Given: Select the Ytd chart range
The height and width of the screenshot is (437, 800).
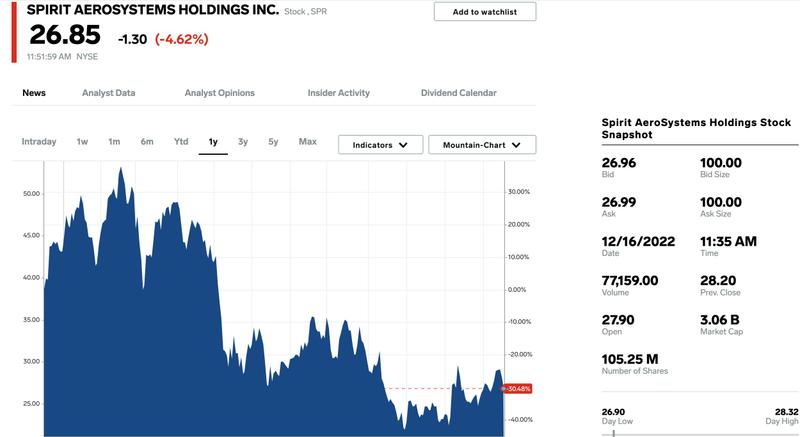Looking at the screenshot, I should (x=181, y=142).
